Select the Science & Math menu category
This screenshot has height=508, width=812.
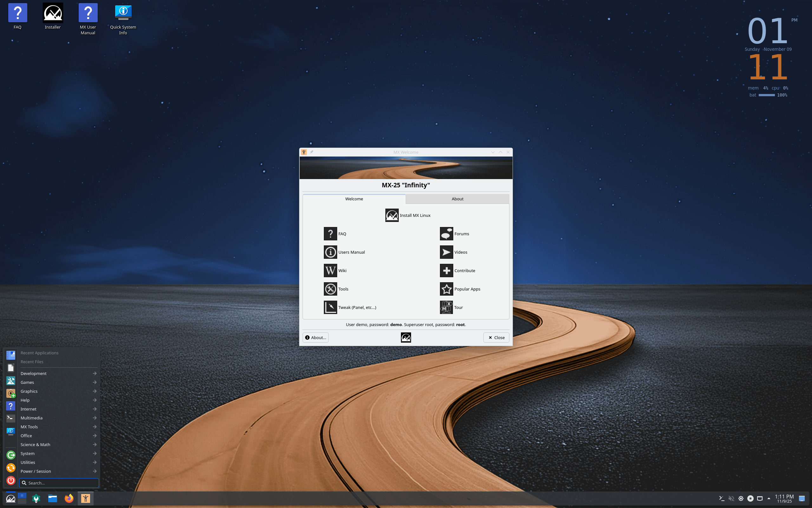pyautogui.click(x=58, y=444)
